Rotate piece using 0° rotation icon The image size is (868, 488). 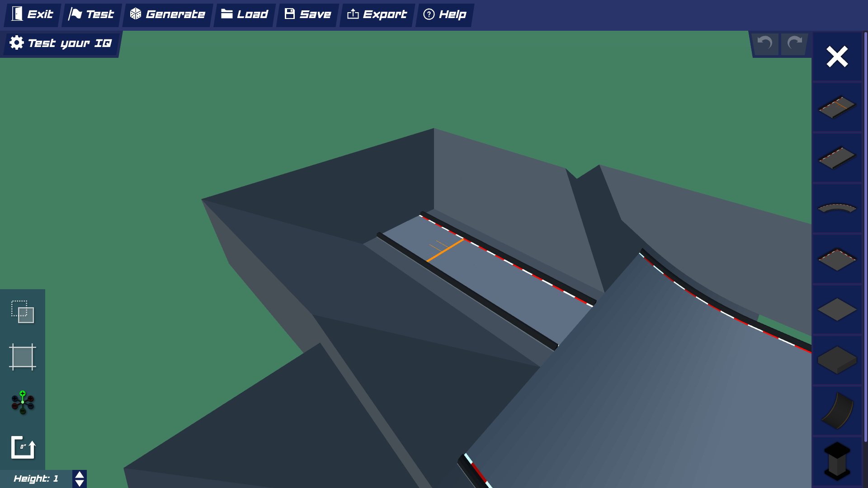(23, 447)
